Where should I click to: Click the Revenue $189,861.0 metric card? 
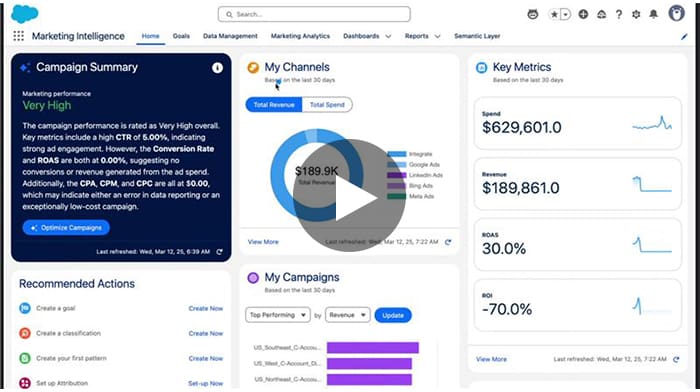coord(577,184)
